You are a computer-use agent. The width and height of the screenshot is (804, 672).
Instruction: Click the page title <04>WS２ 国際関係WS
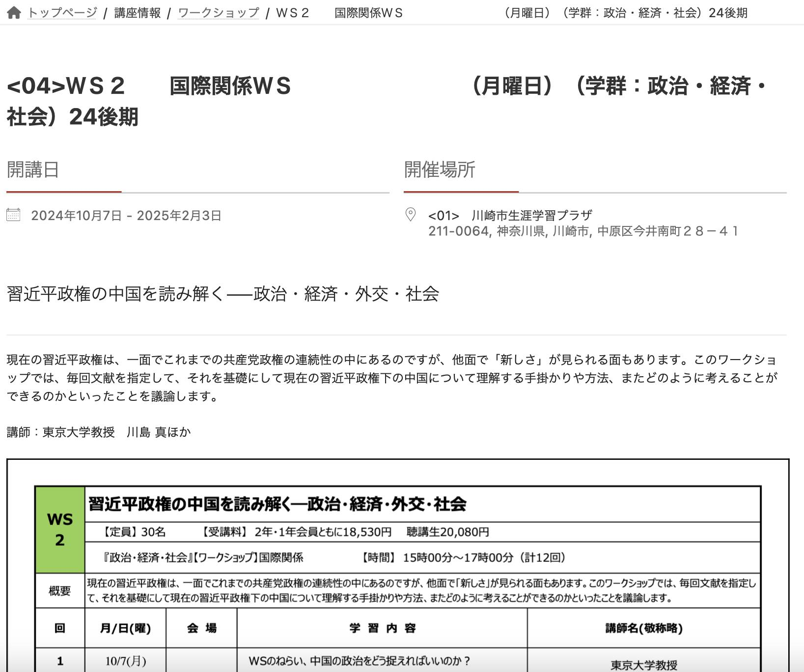[386, 101]
